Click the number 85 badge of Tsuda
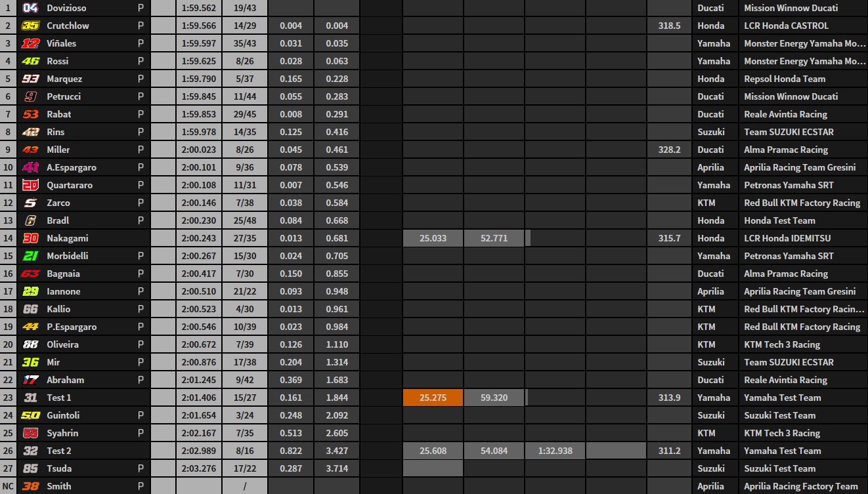 [30, 468]
